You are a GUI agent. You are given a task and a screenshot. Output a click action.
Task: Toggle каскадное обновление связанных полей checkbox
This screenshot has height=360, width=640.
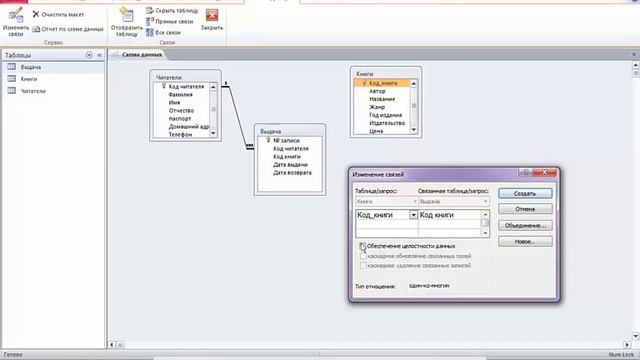coord(363,256)
